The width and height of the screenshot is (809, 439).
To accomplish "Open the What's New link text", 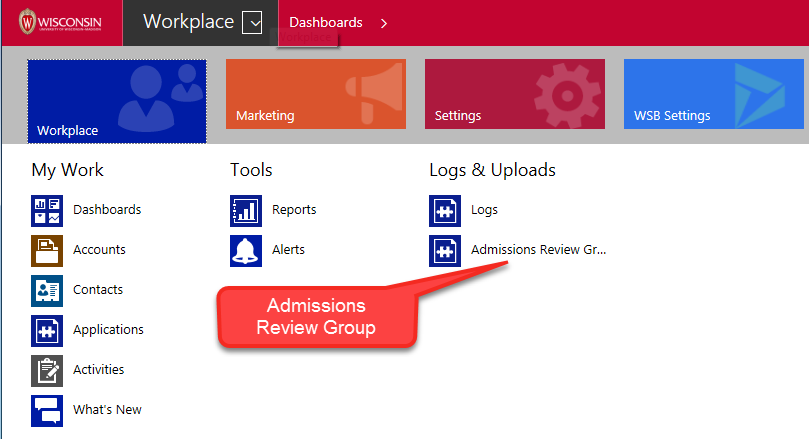I will [107, 410].
